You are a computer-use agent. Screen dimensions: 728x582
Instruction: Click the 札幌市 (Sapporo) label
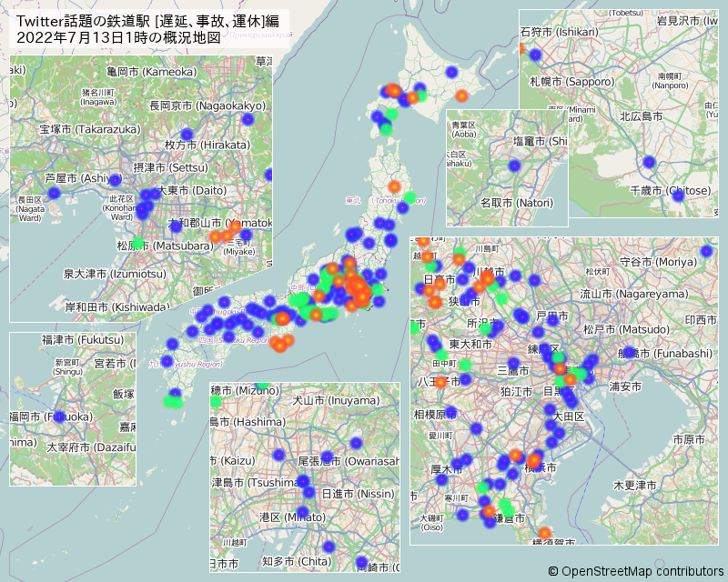pyautogui.click(x=572, y=82)
